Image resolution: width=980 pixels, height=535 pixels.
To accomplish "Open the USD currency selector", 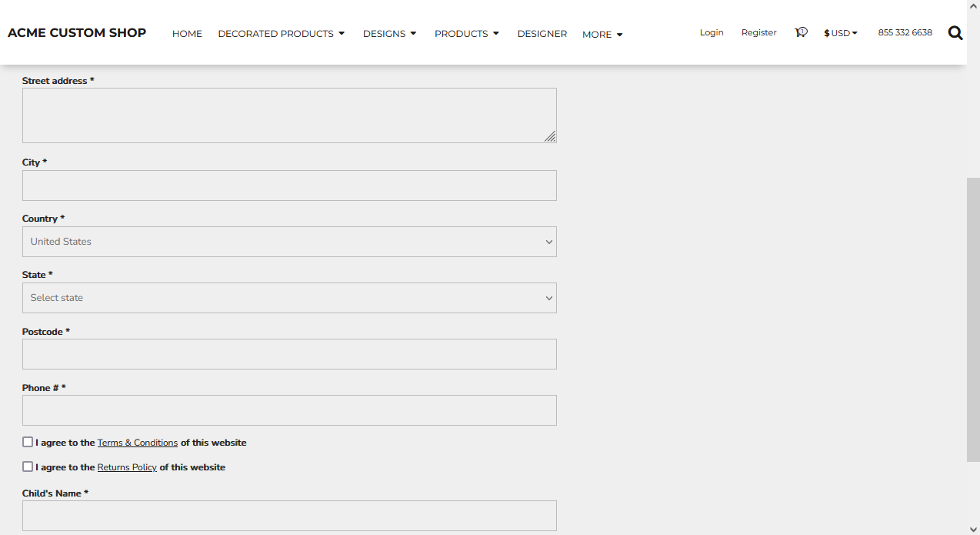I will (x=841, y=33).
